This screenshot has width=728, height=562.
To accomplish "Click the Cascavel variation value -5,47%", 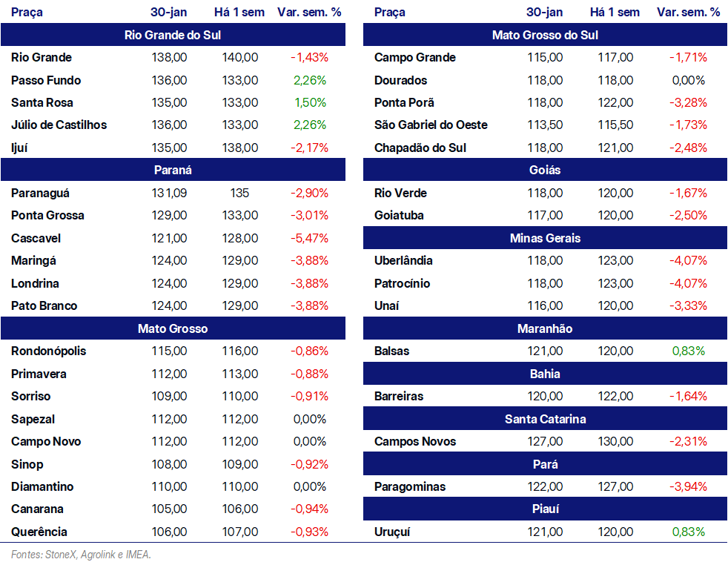I will [x=309, y=238].
